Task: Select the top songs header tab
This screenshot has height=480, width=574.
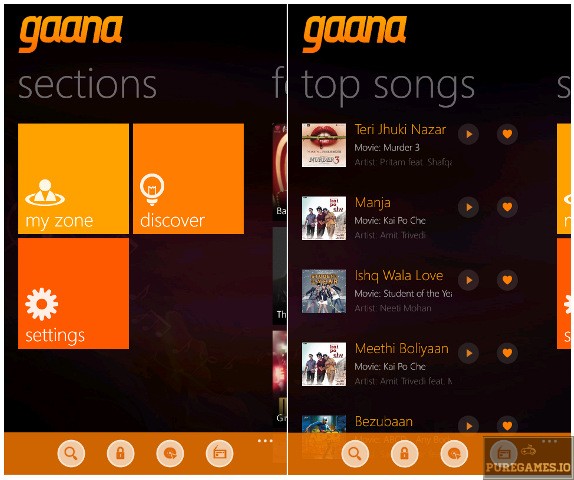Action: pos(388,87)
